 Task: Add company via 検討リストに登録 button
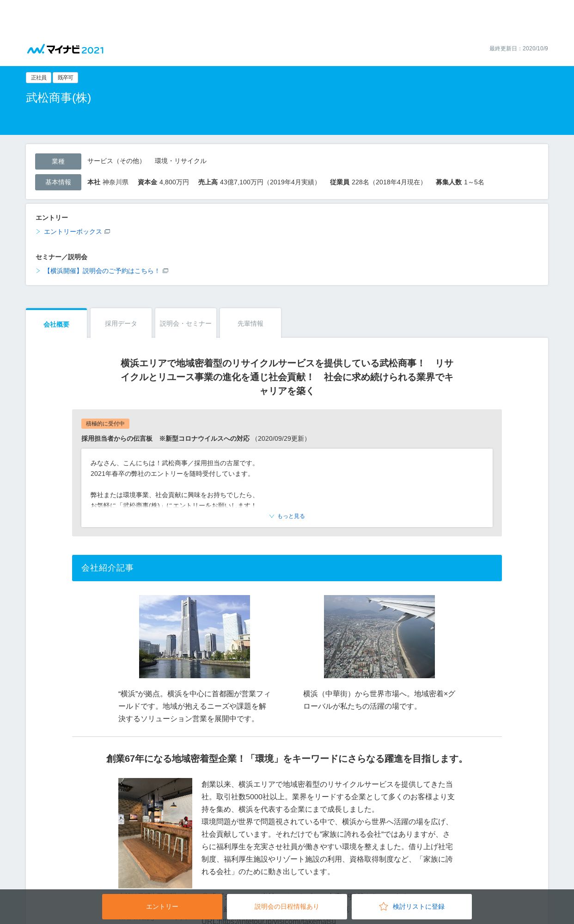[x=412, y=906]
